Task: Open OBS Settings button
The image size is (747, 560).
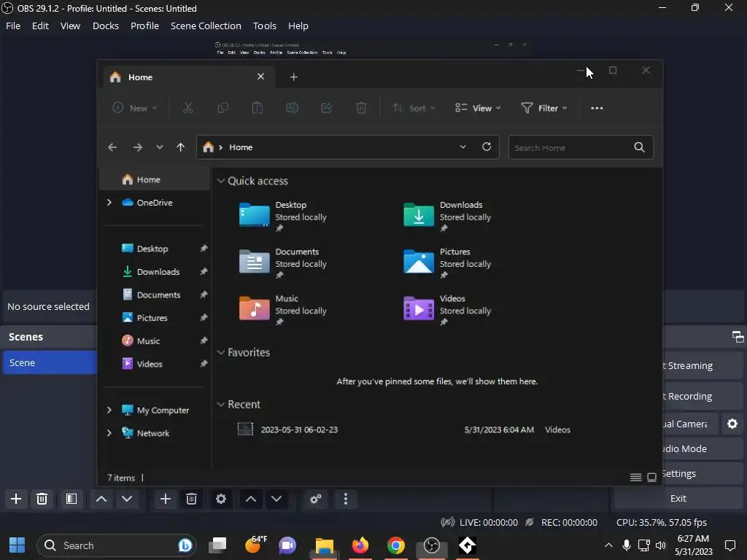Action: coord(703,473)
